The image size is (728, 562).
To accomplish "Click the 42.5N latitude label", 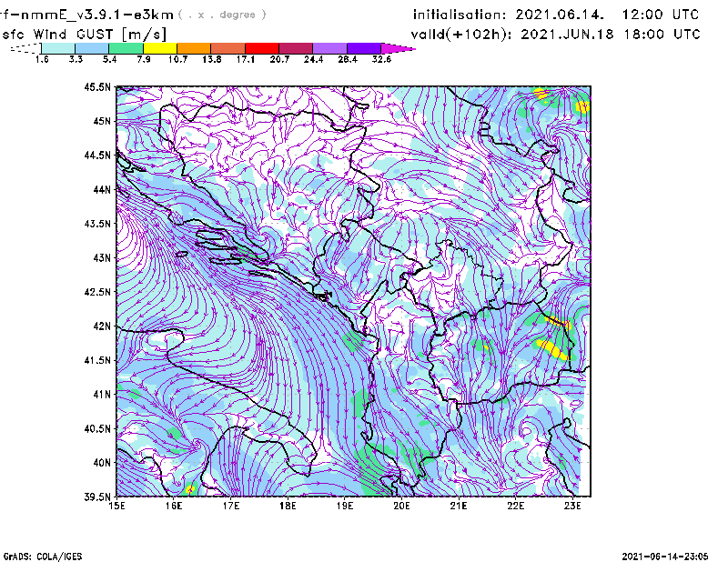I will [x=97, y=292].
